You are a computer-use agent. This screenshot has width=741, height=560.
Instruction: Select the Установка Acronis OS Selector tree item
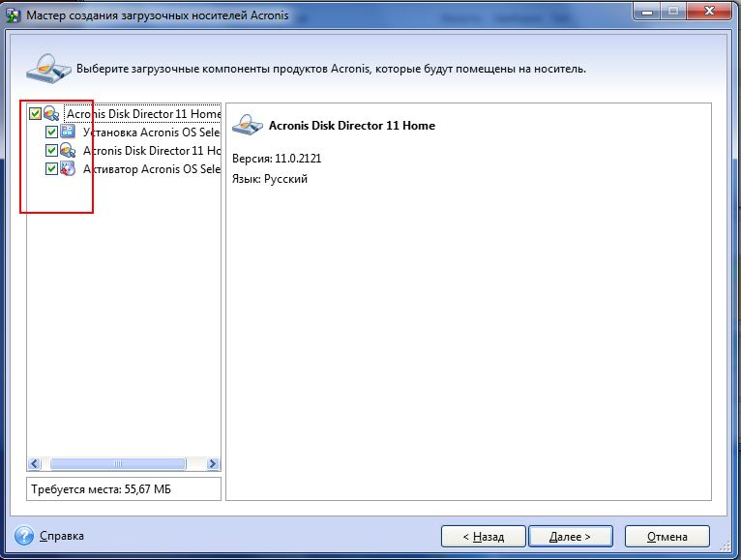(x=151, y=132)
